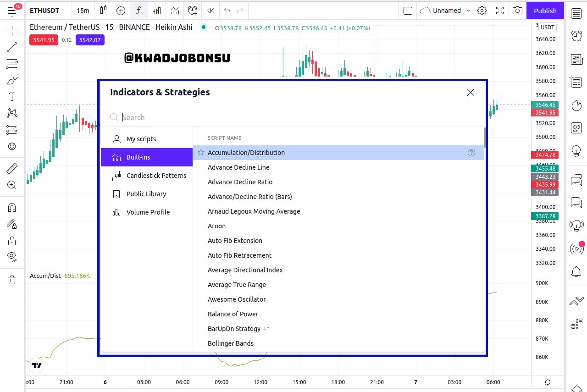This screenshot has height=392, width=587.
Task: Open the USDT currency selector
Action: coord(547,28)
